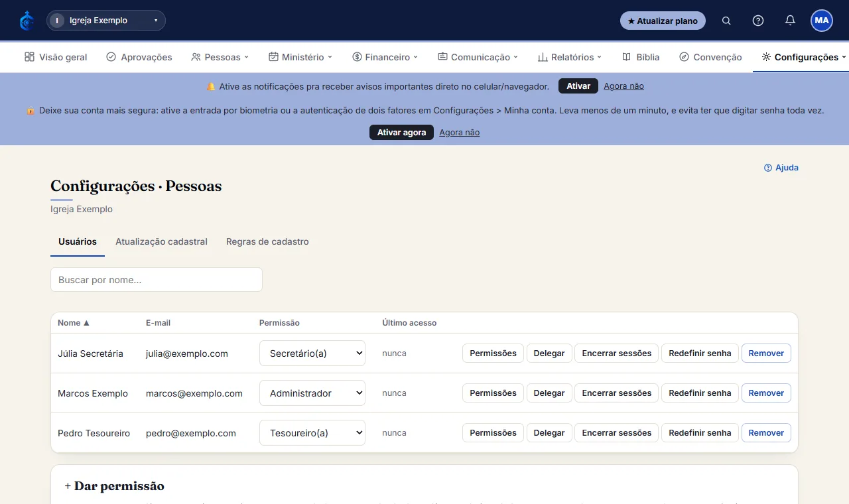Click Permissões for Marcos Exemplo
The width and height of the screenshot is (849, 504).
(x=493, y=393)
